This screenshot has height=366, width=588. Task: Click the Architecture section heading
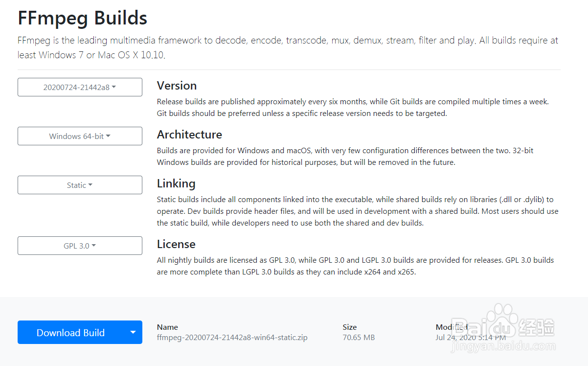(189, 135)
